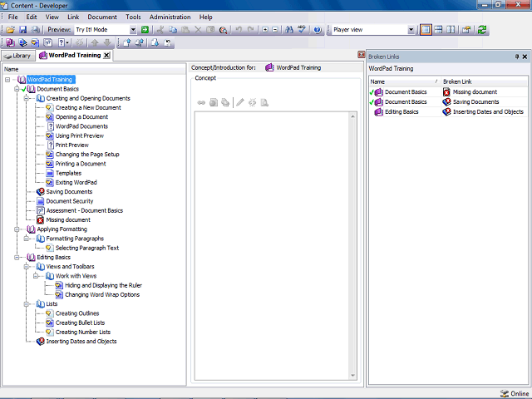Start preview with the green arrow button
Image resolution: width=532 pixels, height=399 pixels.
145,30
